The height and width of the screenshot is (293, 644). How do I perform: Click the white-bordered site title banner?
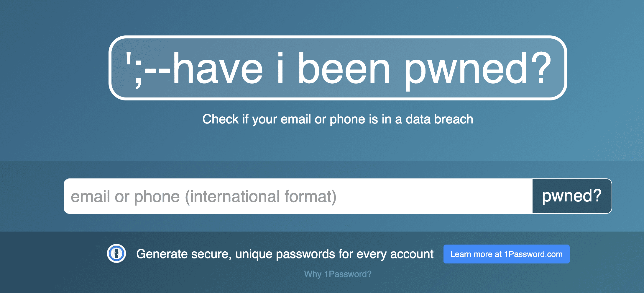click(338, 68)
